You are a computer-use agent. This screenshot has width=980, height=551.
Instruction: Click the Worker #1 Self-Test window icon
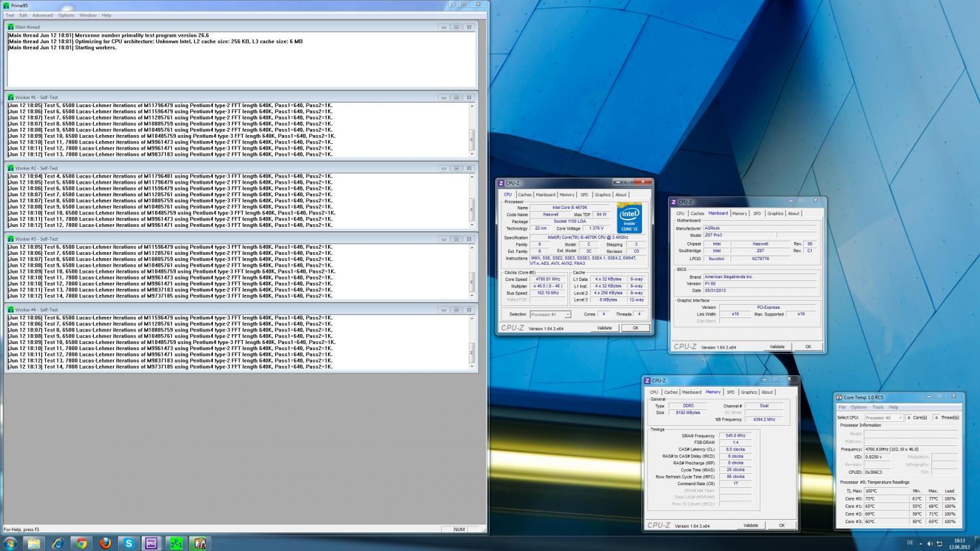tap(11, 97)
